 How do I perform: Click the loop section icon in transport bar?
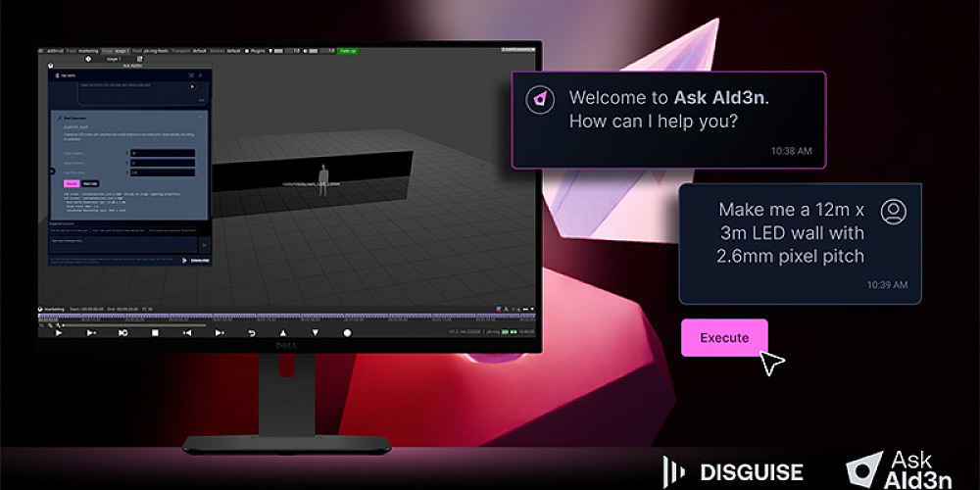[x=122, y=333]
